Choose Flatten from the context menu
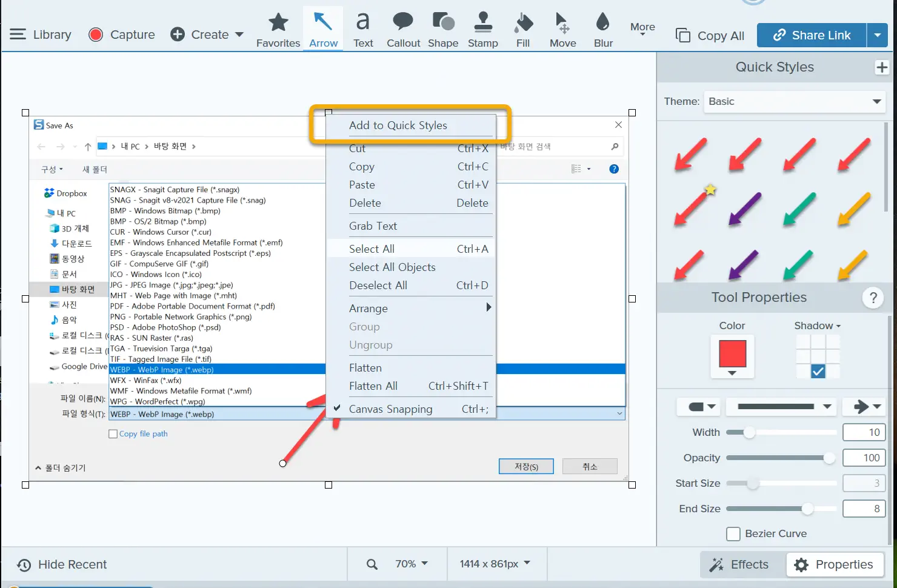Screen dimensions: 897x588 (411, 368)
